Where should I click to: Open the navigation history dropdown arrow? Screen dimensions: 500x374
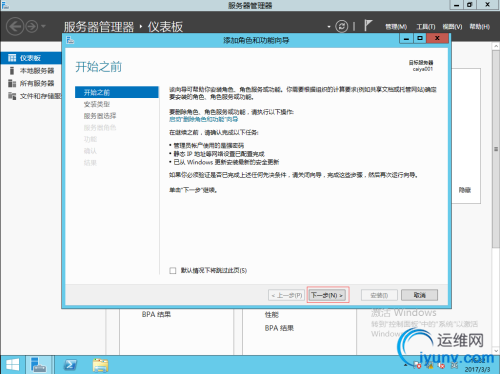point(44,26)
